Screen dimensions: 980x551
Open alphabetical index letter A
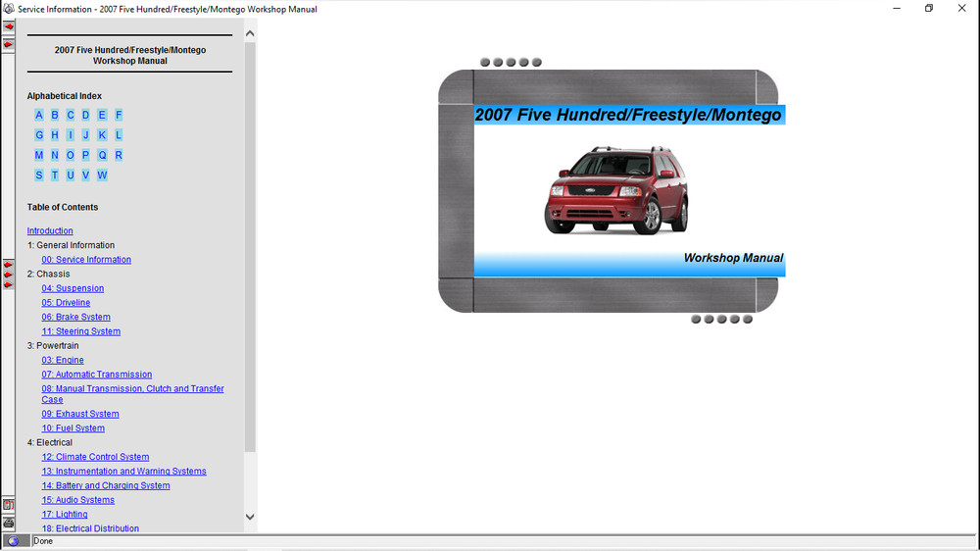(x=39, y=115)
